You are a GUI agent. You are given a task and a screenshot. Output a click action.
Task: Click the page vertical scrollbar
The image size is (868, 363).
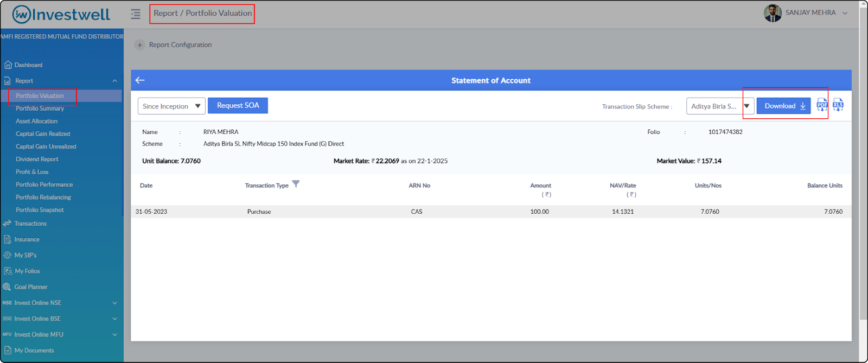(863, 163)
